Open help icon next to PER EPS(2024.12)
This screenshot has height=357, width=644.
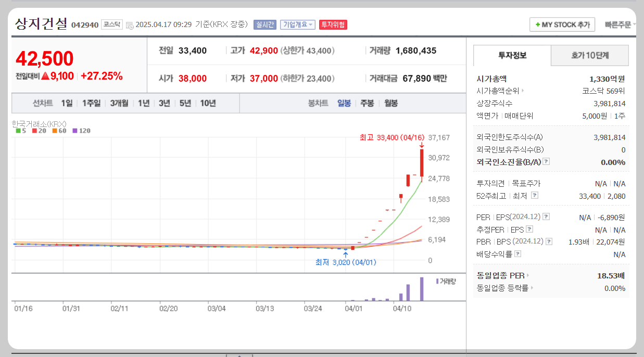(546, 216)
